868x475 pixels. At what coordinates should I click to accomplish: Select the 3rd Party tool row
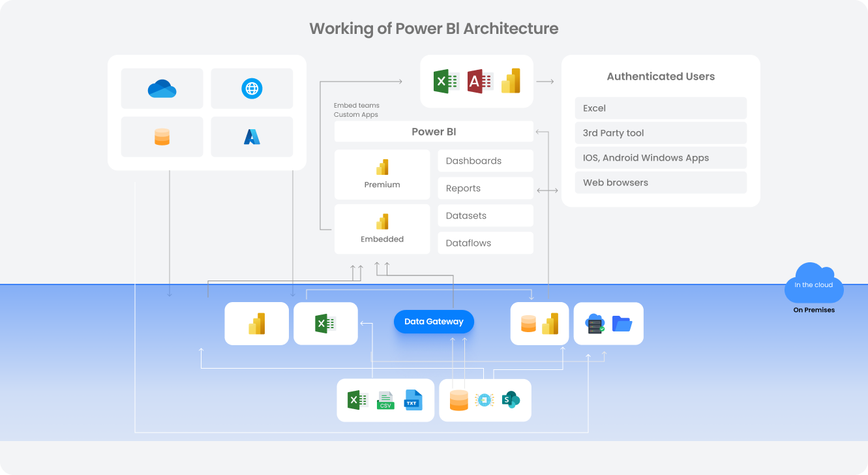661,132
